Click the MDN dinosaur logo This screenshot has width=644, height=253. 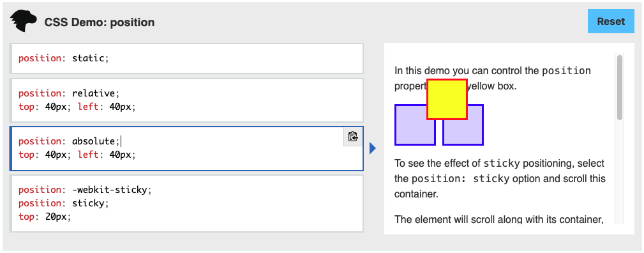[x=24, y=21]
